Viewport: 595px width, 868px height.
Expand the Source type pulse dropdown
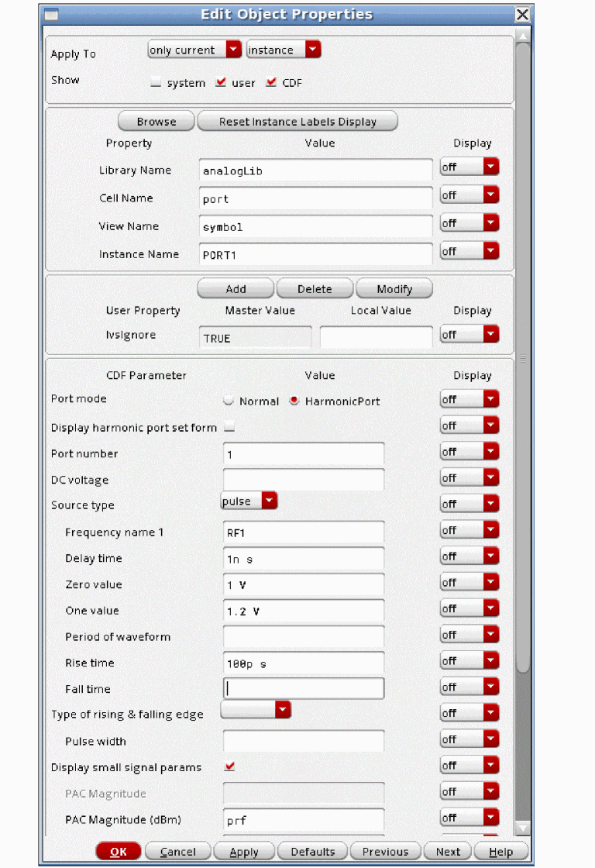coord(249,501)
